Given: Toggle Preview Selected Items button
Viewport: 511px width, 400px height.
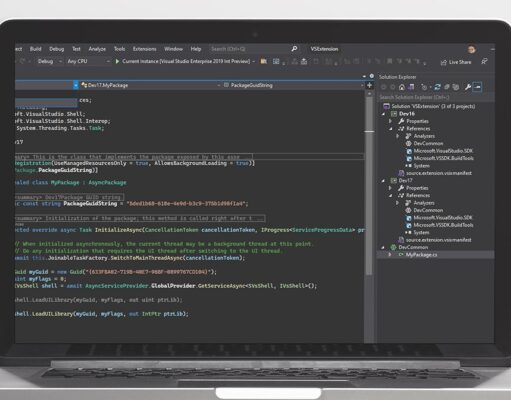Looking at the screenshot, I should pos(477,87).
